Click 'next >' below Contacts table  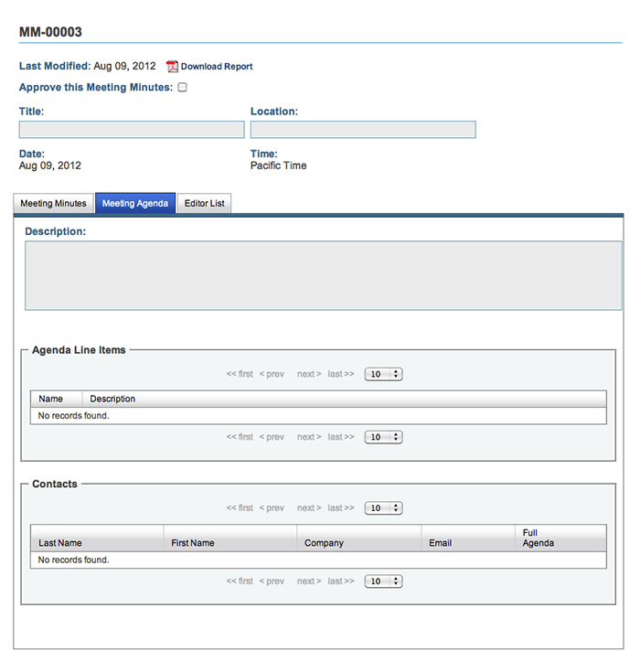pos(309,581)
